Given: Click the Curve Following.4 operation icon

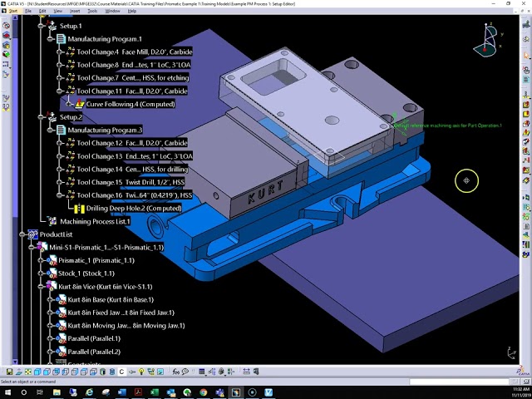Looking at the screenshot, I should 80,104.
